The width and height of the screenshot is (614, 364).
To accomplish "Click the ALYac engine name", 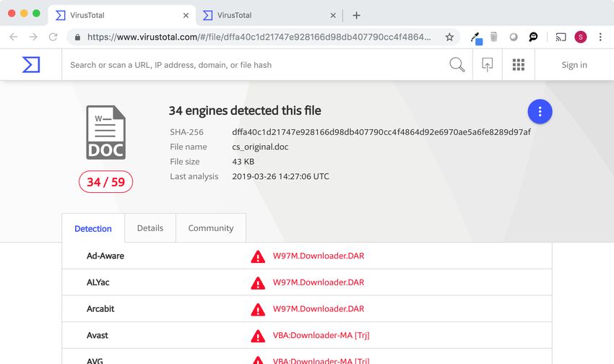I will [x=98, y=282].
